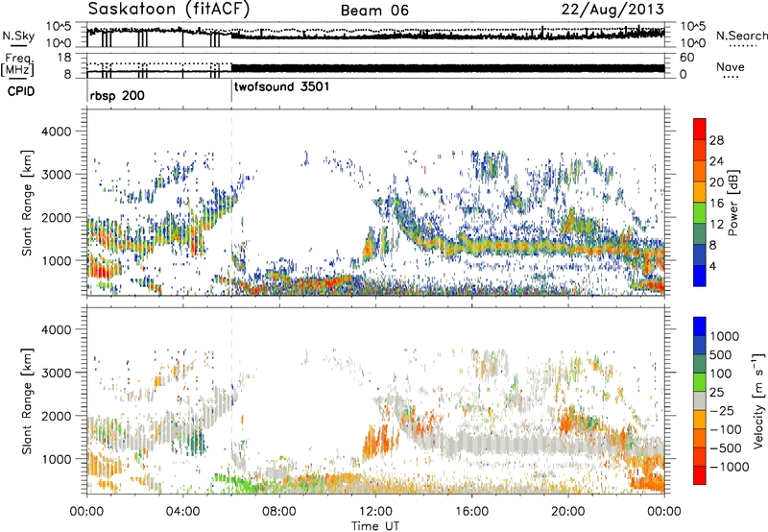Click the "Power [dB]" color bar title
The width and height of the screenshot is (768, 532).
click(733, 203)
